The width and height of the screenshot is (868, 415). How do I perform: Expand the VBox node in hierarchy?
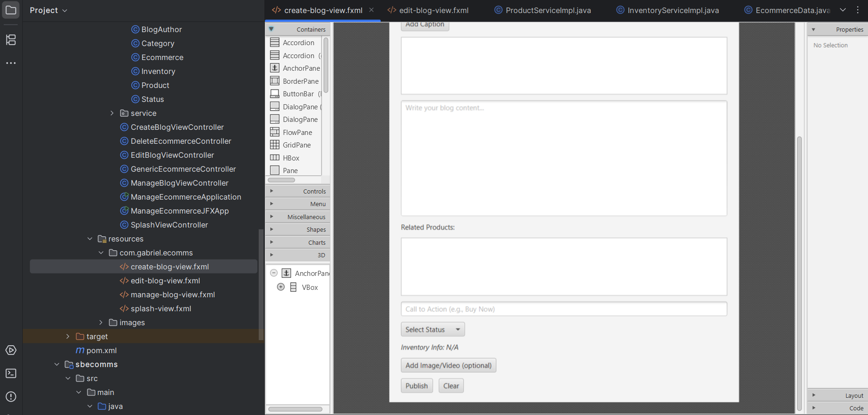pos(281,287)
